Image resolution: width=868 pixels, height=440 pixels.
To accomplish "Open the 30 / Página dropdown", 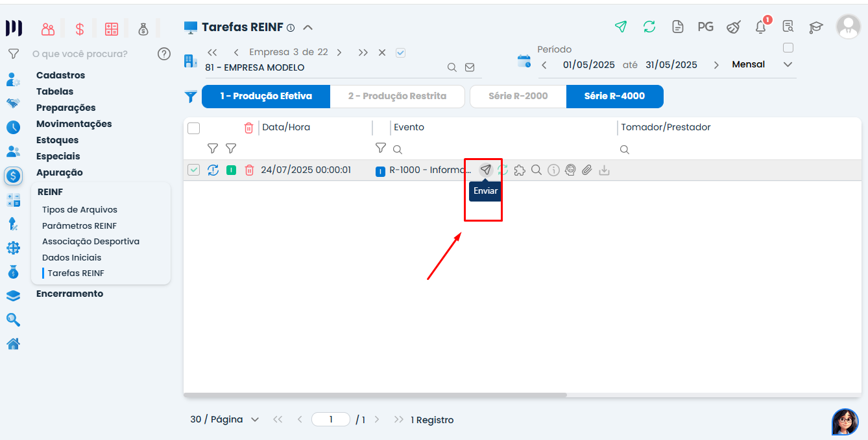I will [x=223, y=419].
